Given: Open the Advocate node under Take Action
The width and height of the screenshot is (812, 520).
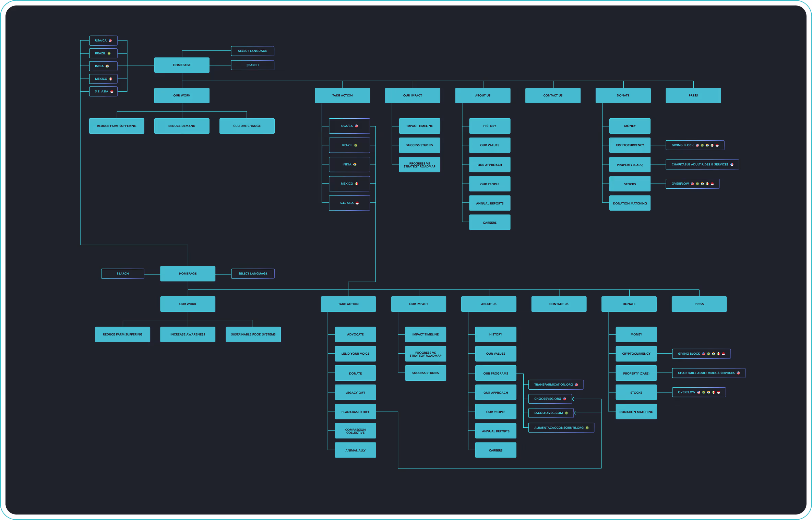Looking at the screenshot, I should pos(355,334).
